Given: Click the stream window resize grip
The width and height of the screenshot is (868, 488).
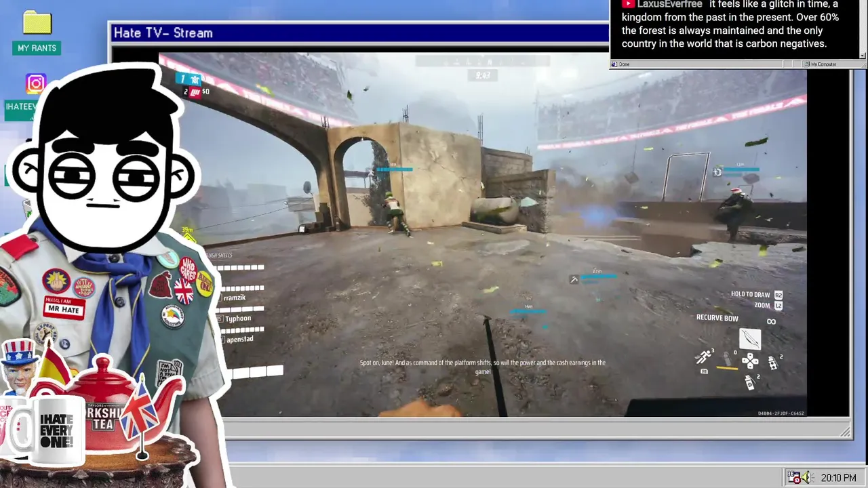Looking at the screenshot, I should (845, 431).
